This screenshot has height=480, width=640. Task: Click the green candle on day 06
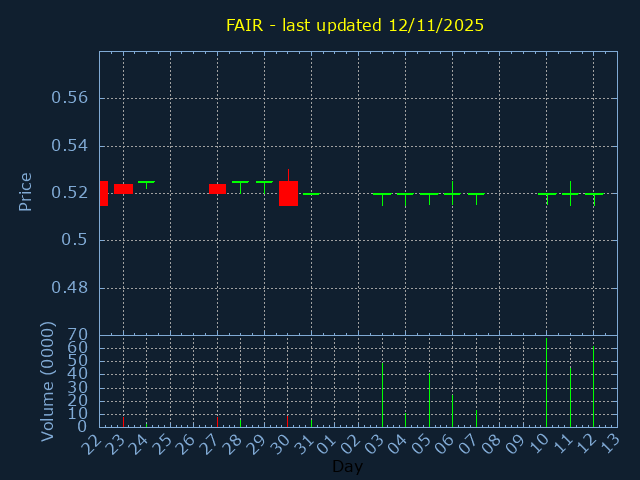tap(452, 193)
